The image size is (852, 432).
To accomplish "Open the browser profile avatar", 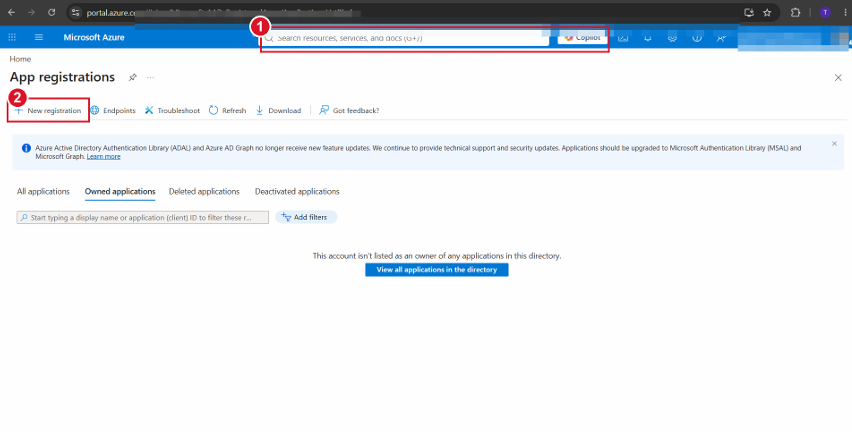I will 825,12.
